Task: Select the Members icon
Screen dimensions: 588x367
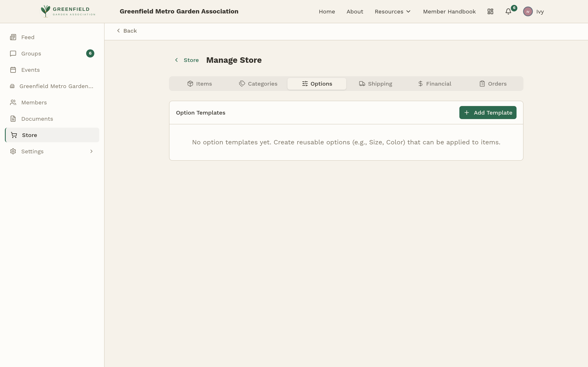Action: click(13, 102)
